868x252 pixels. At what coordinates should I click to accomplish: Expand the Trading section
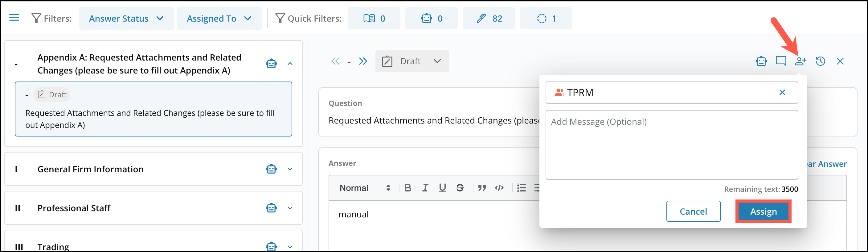click(290, 246)
